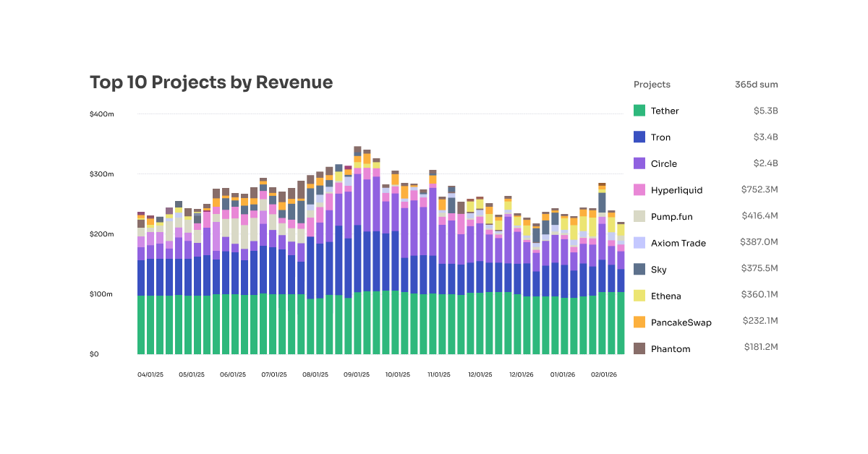The image size is (868, 454).
Task: Click the Top 10 Projects by Revenue title
Action: coord(211,82)
